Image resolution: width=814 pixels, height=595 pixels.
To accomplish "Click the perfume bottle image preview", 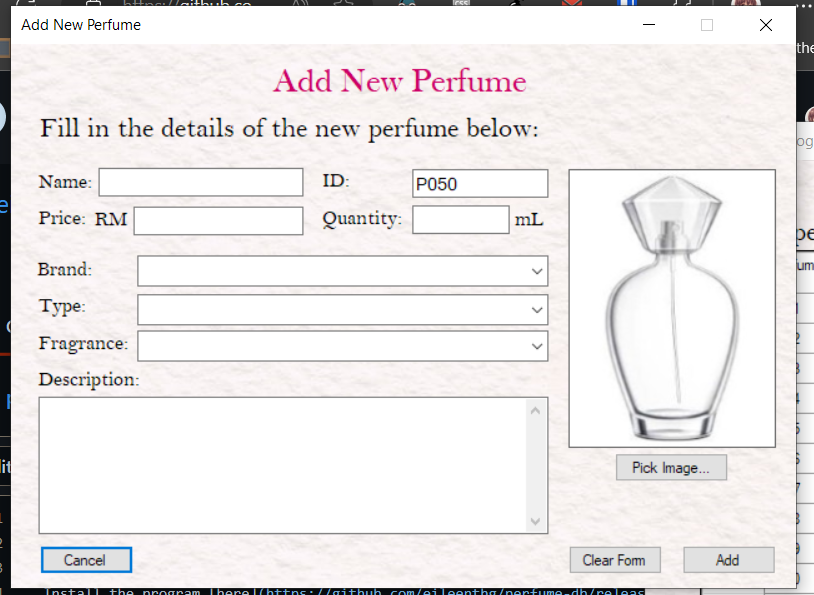I will pos(671,307).
